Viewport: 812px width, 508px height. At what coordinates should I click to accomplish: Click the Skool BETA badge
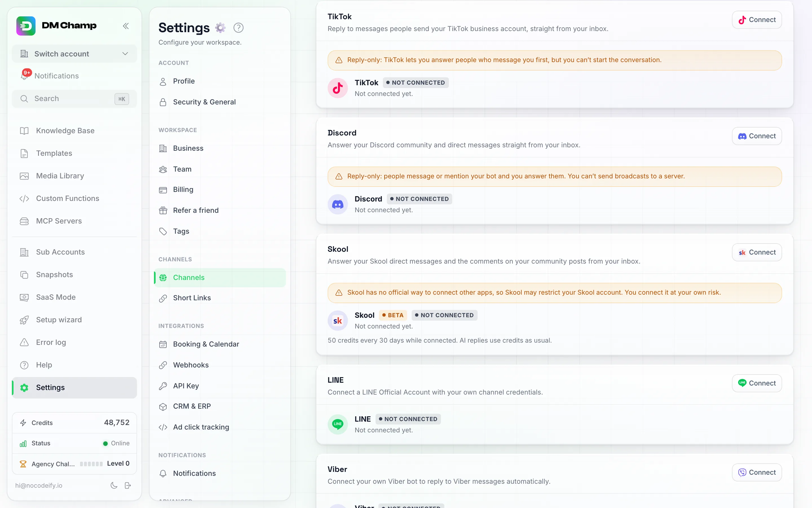click(x=393, y=315)
